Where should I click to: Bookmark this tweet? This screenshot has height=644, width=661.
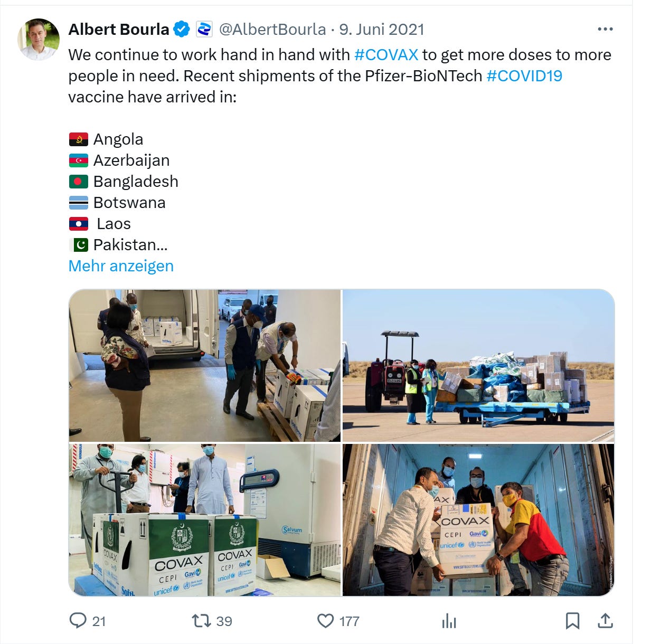pos(572,621)
